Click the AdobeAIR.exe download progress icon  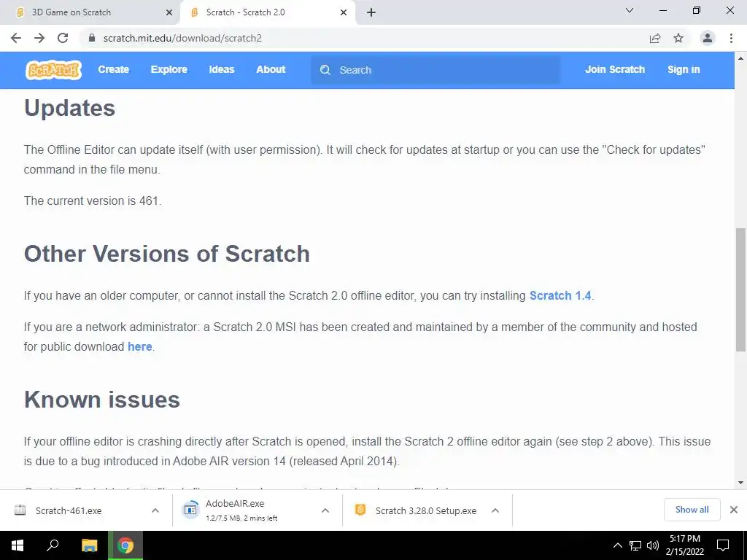190,510
